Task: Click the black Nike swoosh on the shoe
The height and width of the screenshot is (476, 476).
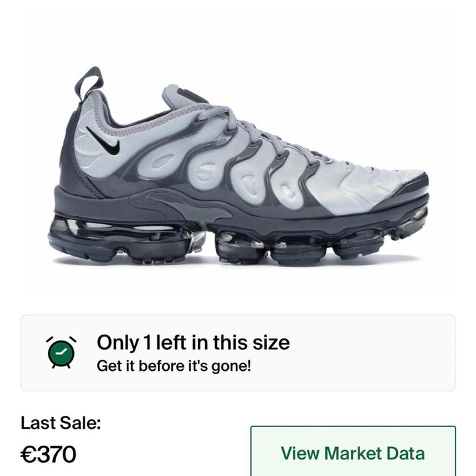Action: (103, 141)
